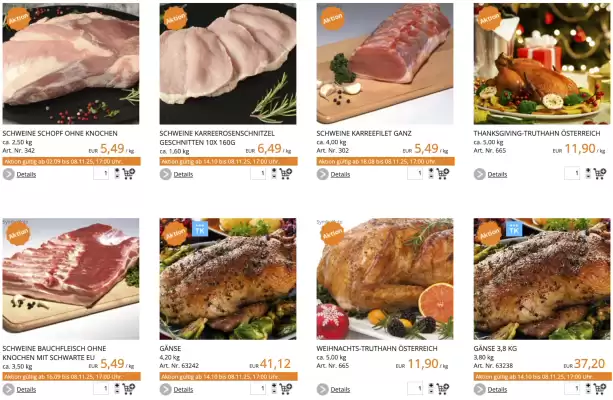Add Thanksgiving-Truthahn Österreich to cart
Image resolution: width=613 pixels, height=400 pixels.
tap(600, 174)
